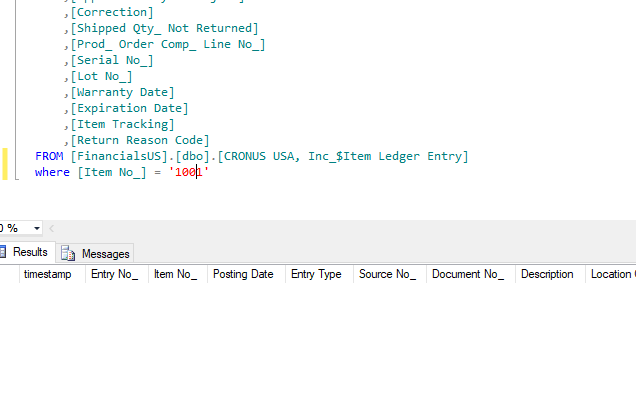The width and height of the screenshot is (636, 399).
Task: Select the Posting Date column header
Action: point(246,274)
